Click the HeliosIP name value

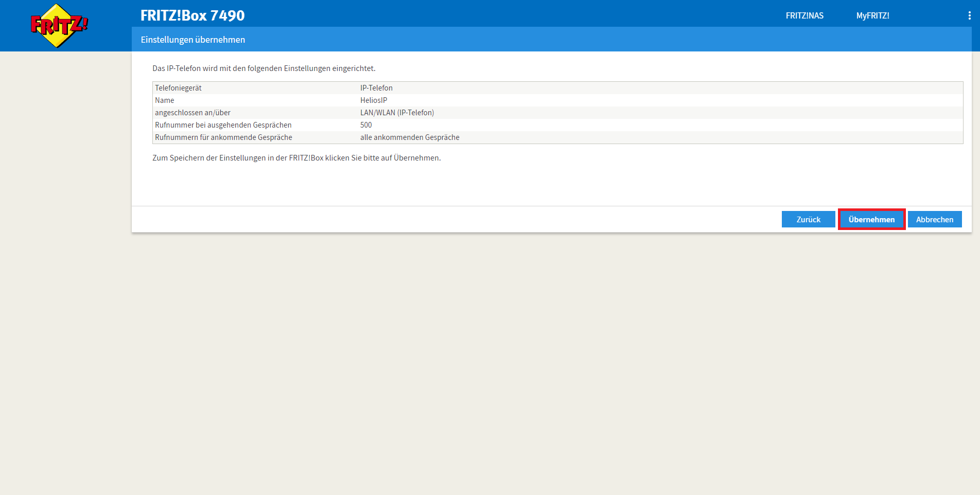click(374, 100)
